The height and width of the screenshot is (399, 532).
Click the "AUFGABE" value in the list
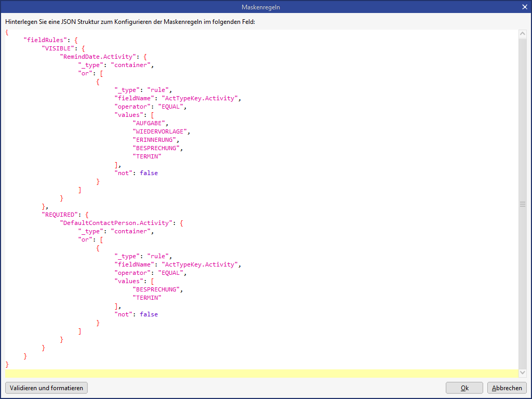[149, 123]
